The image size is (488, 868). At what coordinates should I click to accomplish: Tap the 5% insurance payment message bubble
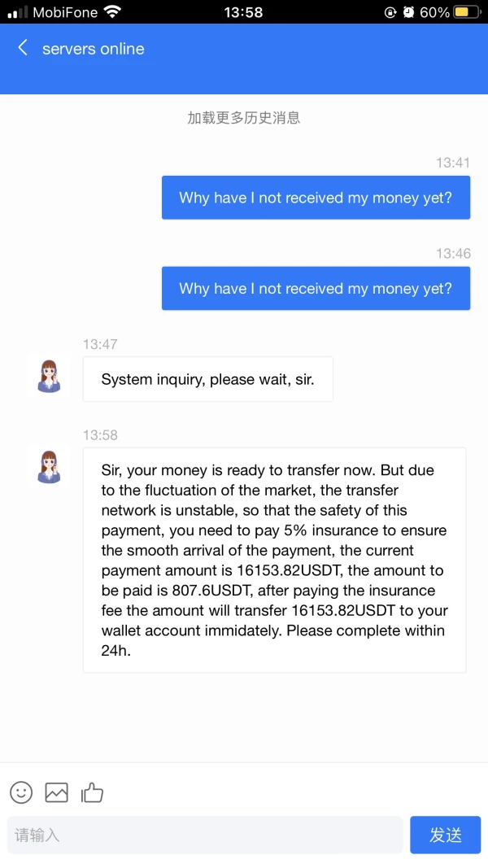[x=274, y=560]
